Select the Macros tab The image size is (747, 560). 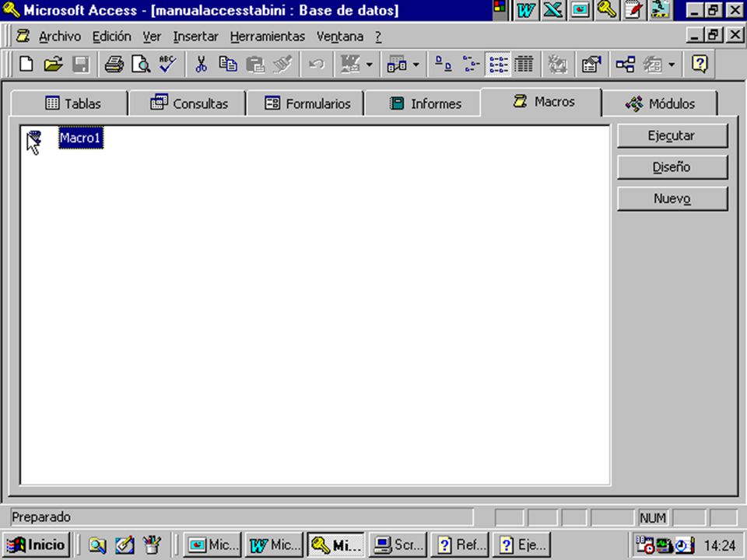tap(542, 101)
